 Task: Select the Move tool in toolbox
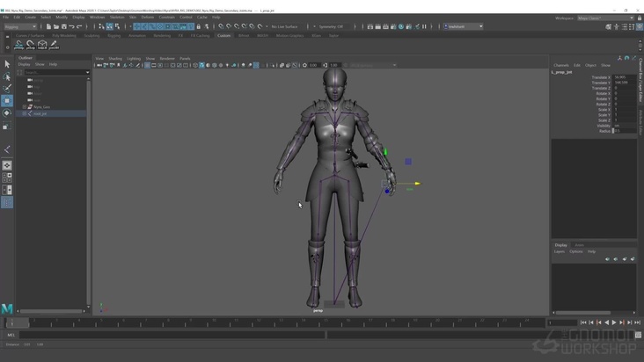tap(7, 101)
